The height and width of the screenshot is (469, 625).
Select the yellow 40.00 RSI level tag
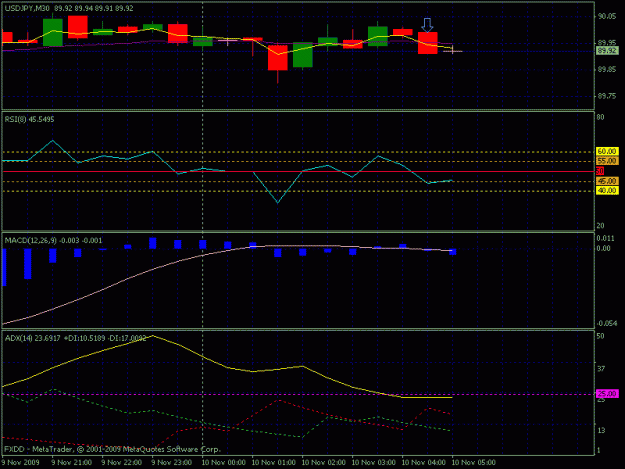pyautogui.click(x=607, y=191)
